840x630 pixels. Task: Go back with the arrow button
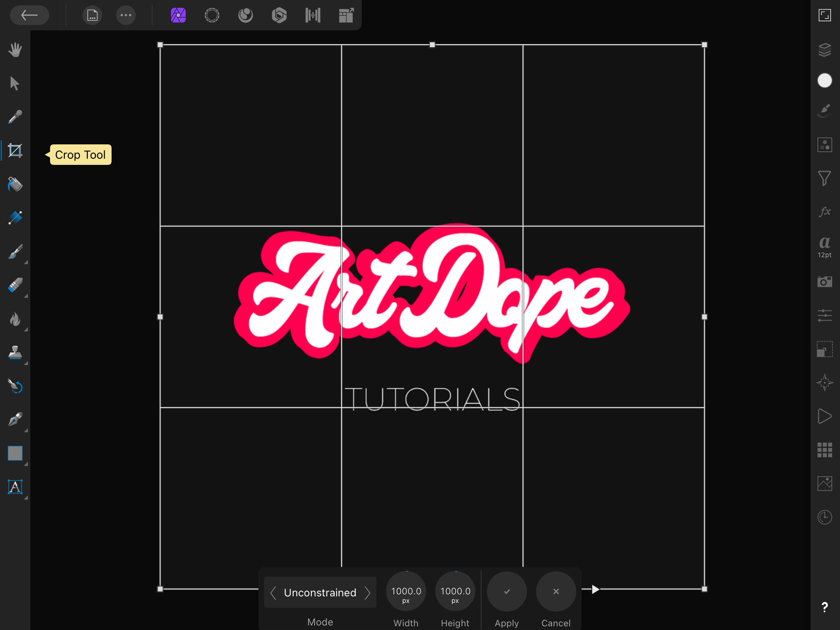pyautogui.click(x=30, y=16)
